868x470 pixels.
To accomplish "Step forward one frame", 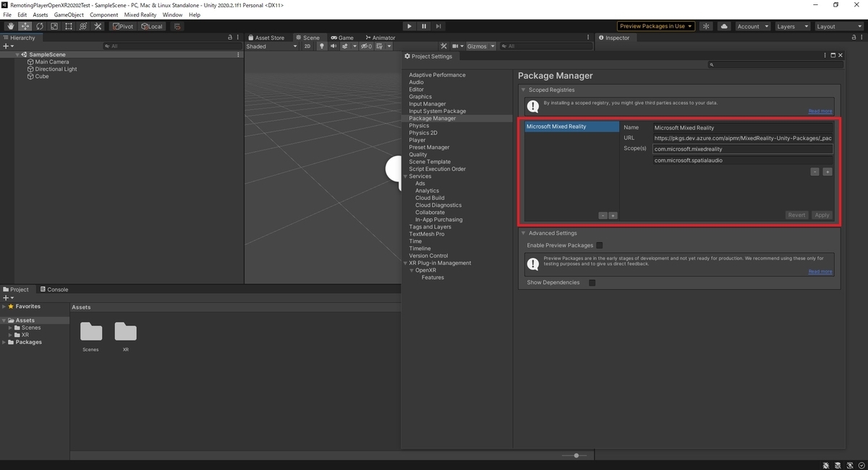I will pos(438,26).
